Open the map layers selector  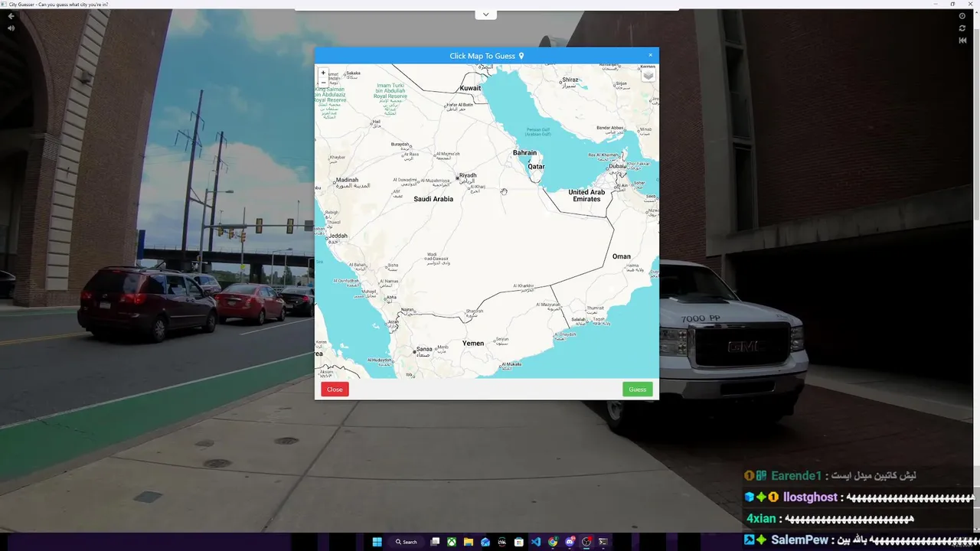click(x=648, y=75)
